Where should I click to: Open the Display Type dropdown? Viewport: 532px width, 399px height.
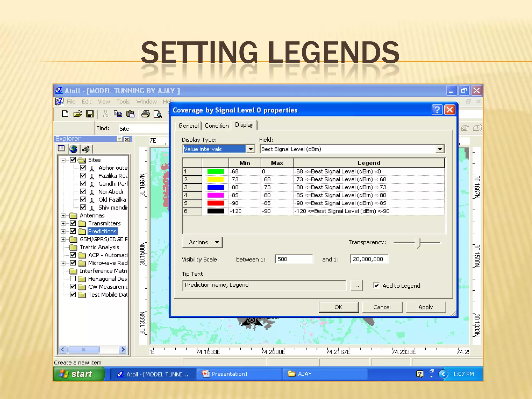click(250, 149)
